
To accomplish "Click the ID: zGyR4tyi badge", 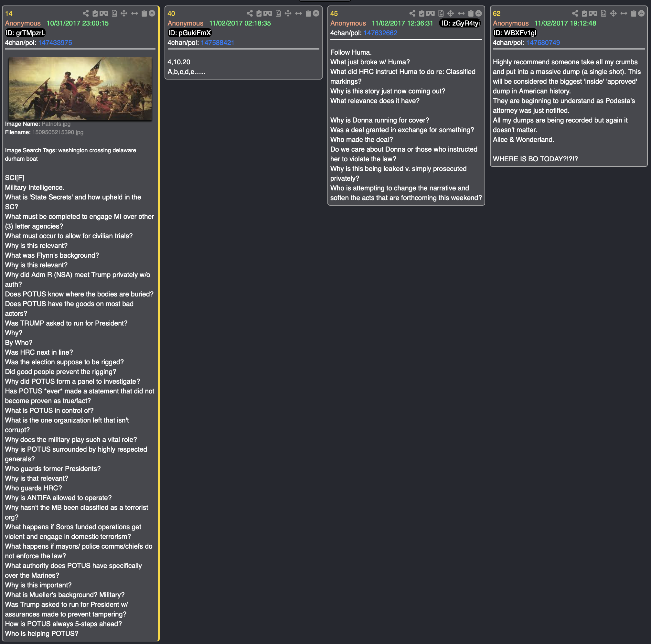I will pos(461,23).
